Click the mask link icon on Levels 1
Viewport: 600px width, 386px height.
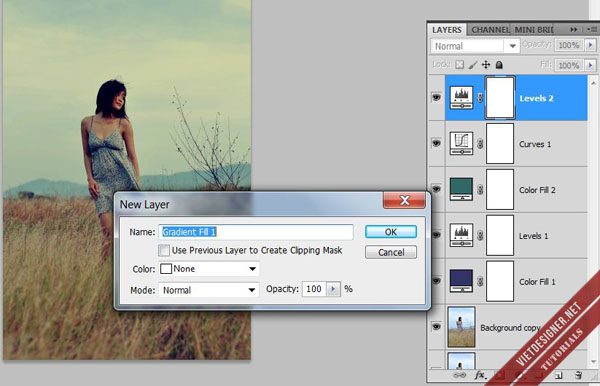tap(480, 236)
